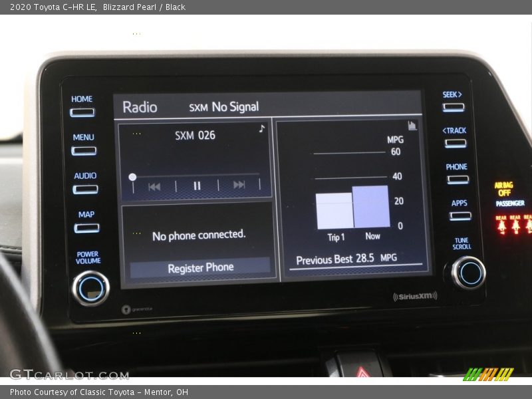Skip to previous track icon
Screen dimensions: 532x399
point(154,186)
